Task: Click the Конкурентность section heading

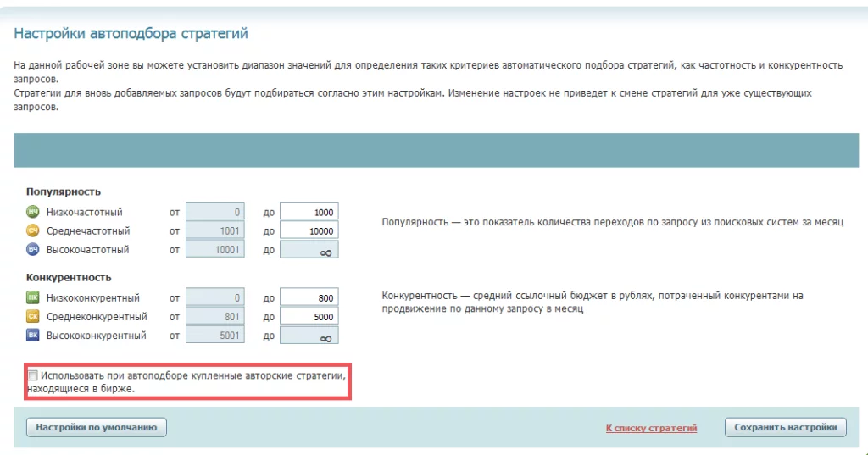Action: pyautogui.click(x=69, y=277)
